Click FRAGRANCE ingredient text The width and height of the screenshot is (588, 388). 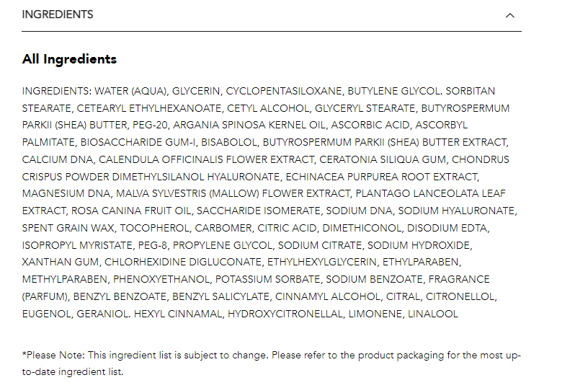[x=459, y=279]
